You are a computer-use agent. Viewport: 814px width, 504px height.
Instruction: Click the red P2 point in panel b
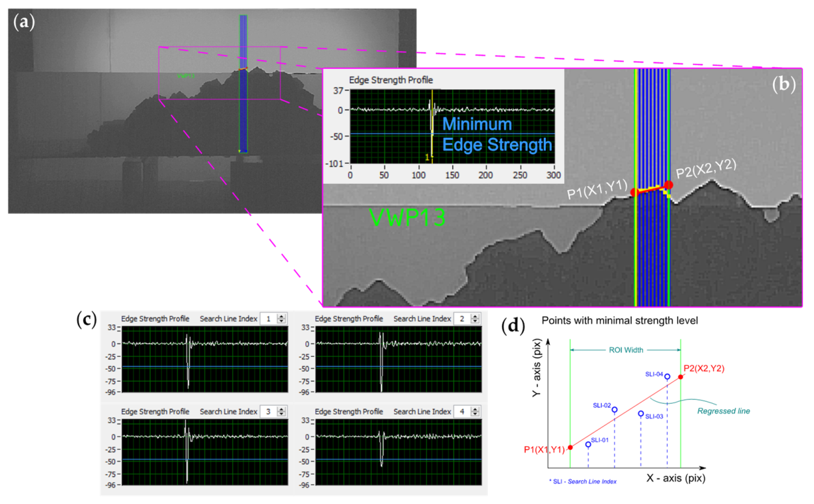coord(668,185)
